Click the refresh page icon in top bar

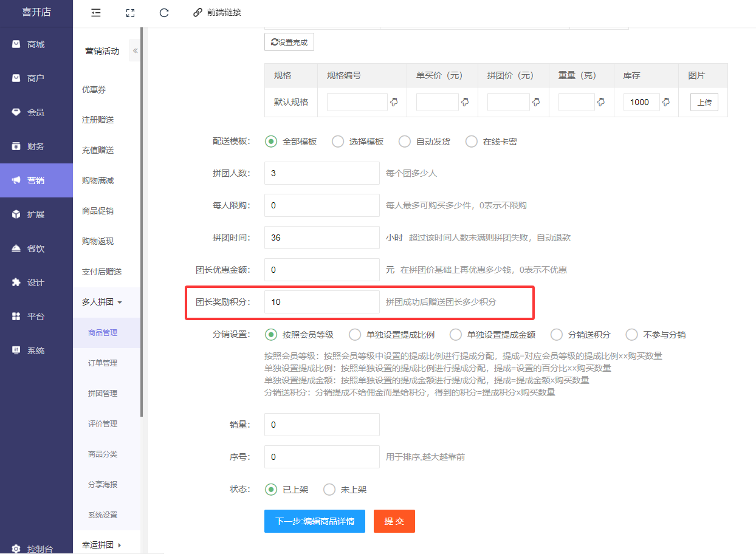pyautogui.click(x=163, y=12)
